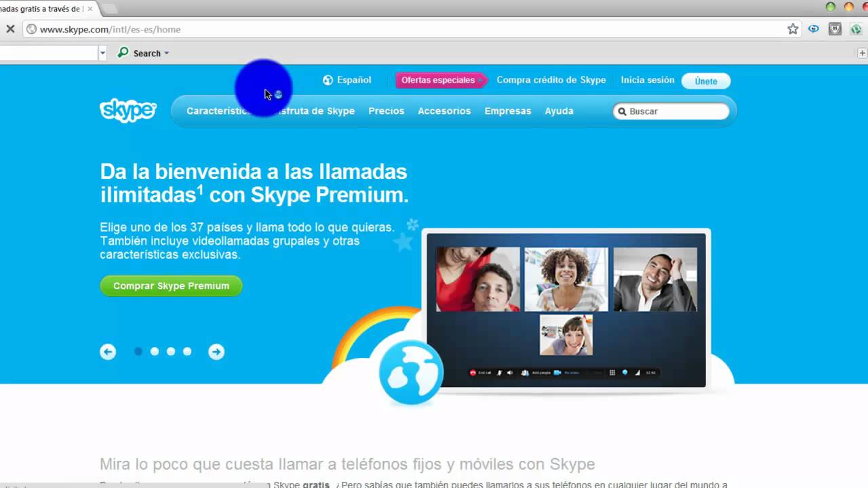Screen dimensions: 868x488
Task: Expand the toolbar Search dropdown arrow
Action: point(166,53)
